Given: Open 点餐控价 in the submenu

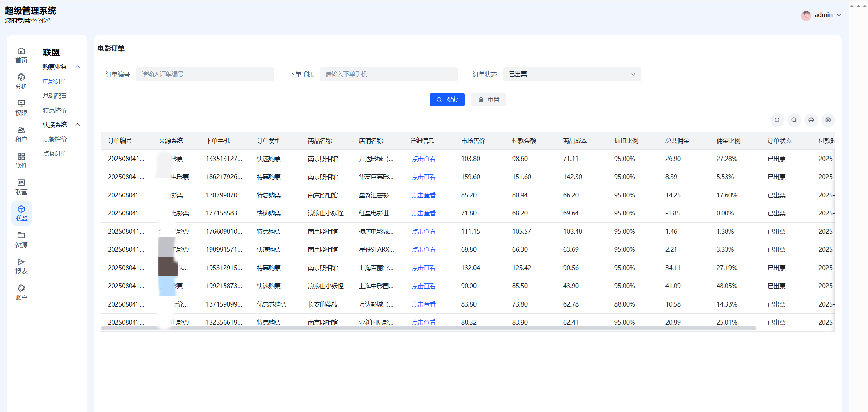Looking at the screenshot, I should [x=55, y=139].
